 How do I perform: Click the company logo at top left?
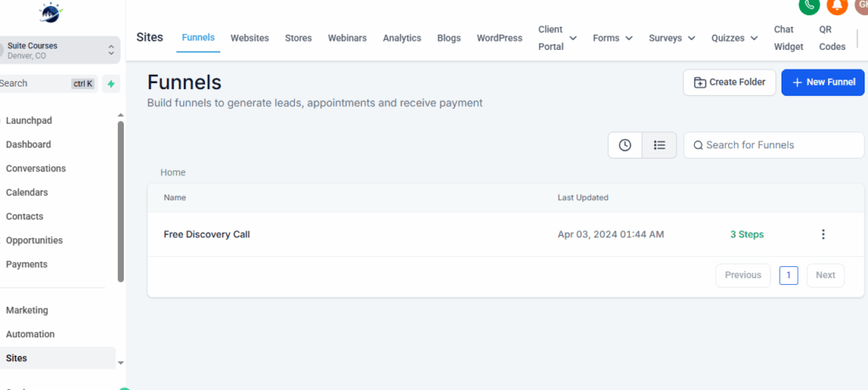click(x=50, y=14)
